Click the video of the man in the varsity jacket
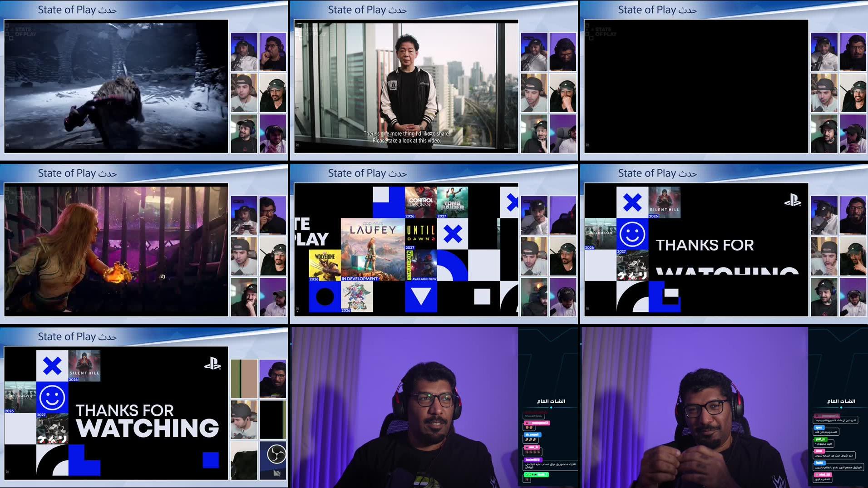 click(406, 86)
